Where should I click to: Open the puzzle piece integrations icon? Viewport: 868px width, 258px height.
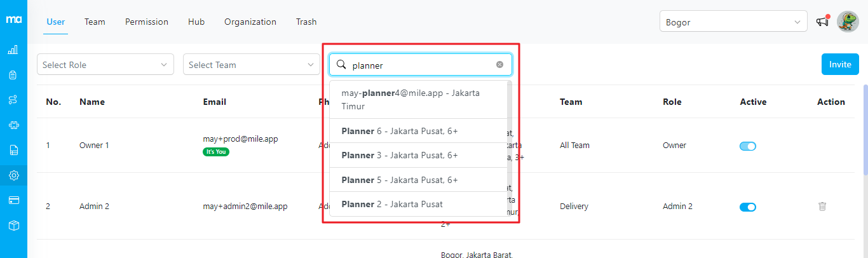click(x=13, y=125)
